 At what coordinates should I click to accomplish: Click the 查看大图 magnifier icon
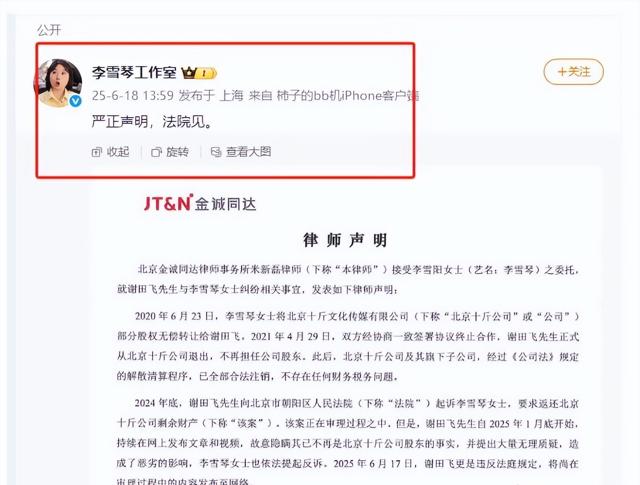click(x=216, y=152)
